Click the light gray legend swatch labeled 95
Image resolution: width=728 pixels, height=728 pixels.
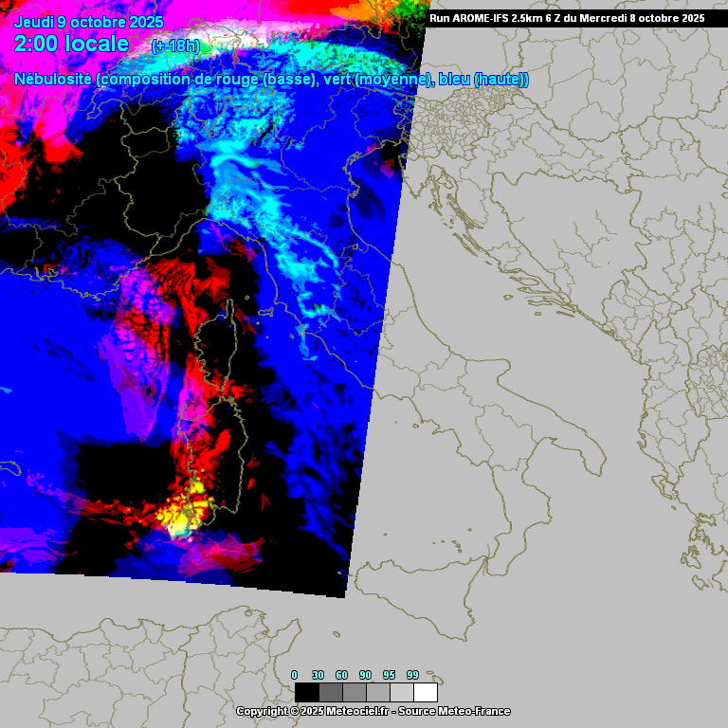click(x=401, y=692)
